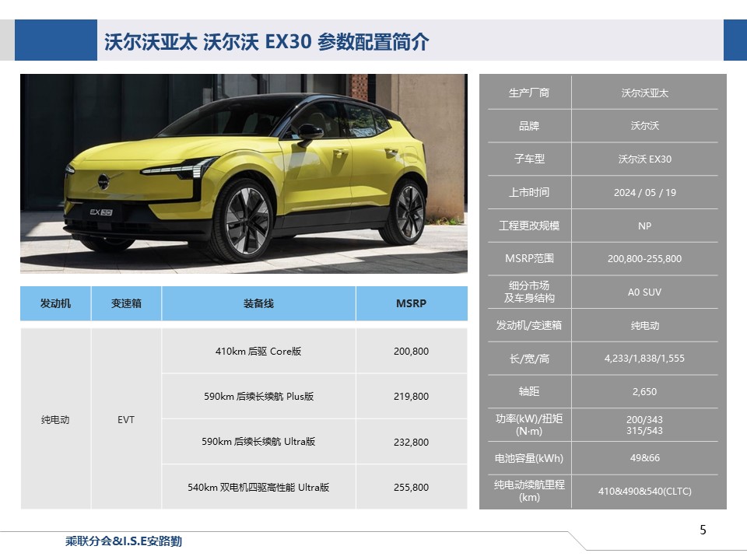Screen dimensions: 747x560
Task: Click the 纯电动 value beside 发动机/变速箱
Action: [644, 325]
